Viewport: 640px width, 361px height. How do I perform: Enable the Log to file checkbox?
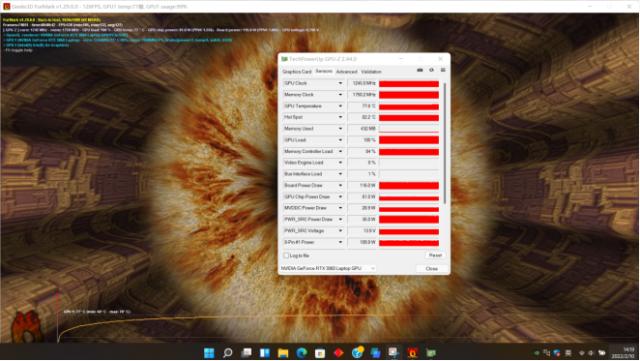[286, 256]
